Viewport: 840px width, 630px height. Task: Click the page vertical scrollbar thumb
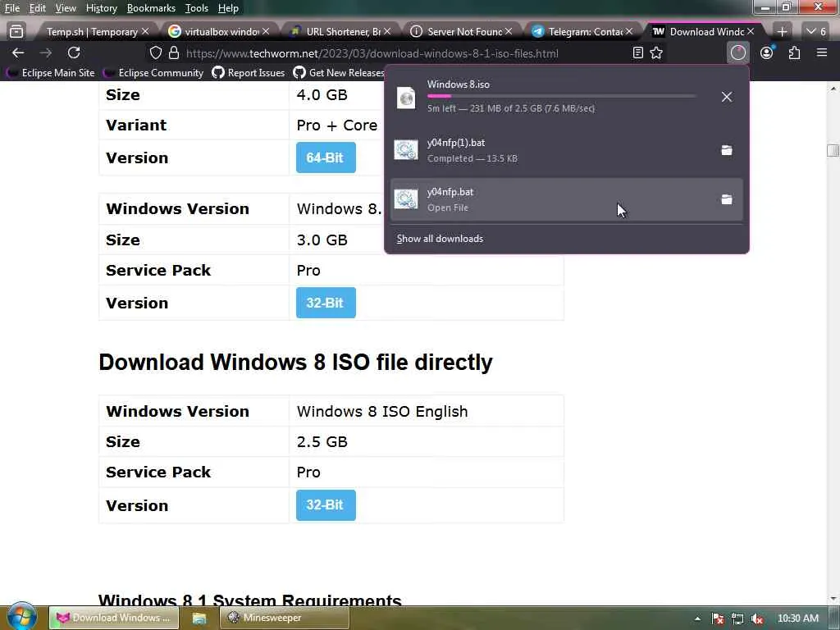point(833,151)
